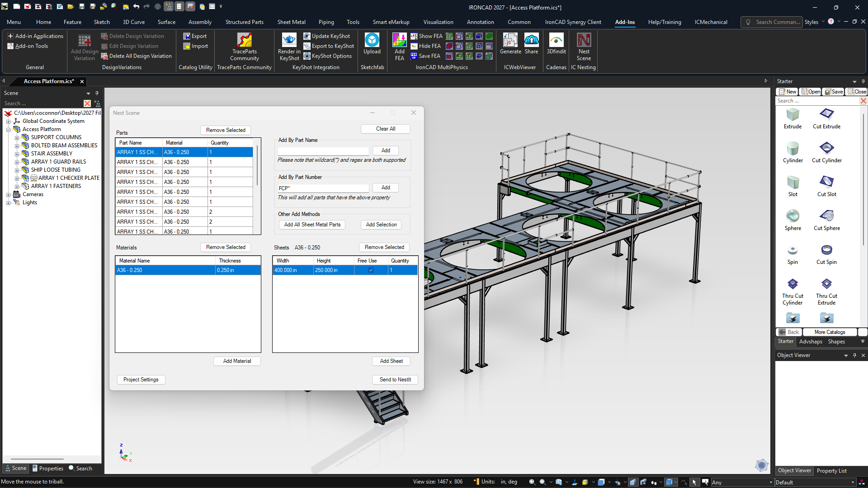Open the Sheet Metal ribbon tab
Image resolution: width=868 pixels, height=488 pixels.
tap(291, 22)
